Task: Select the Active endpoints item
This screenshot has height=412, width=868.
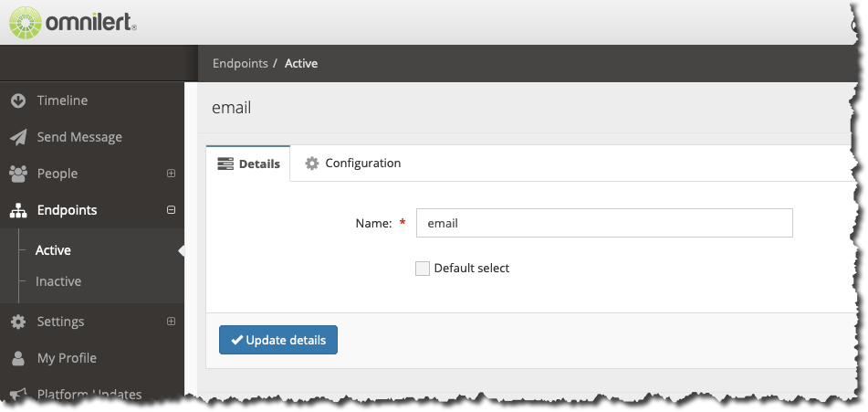Action: click(x=53, y=250)
